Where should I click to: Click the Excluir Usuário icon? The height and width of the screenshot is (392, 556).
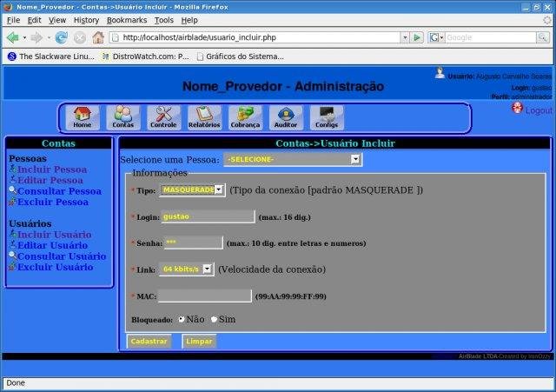click(13, 267)
